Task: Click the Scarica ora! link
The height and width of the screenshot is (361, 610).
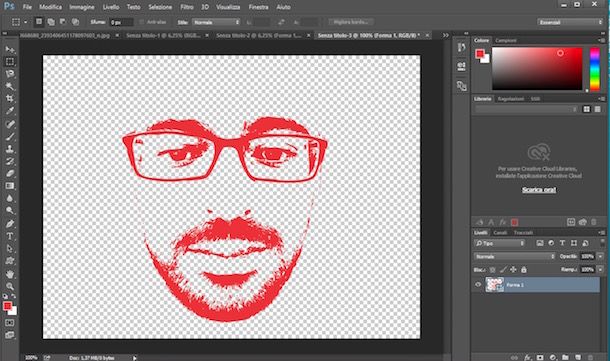Action: click(539, 190)
